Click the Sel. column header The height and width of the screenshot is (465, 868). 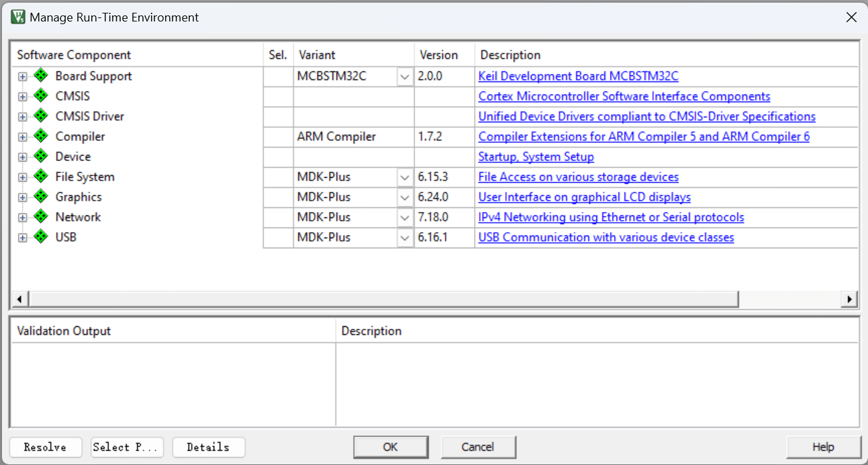pos(278,55)
